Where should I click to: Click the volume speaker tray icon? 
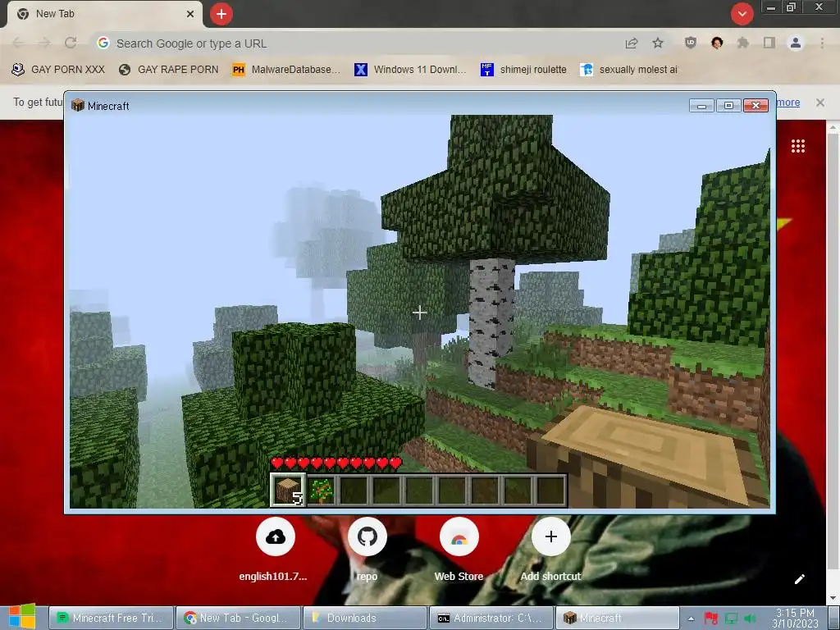[750, 619]
